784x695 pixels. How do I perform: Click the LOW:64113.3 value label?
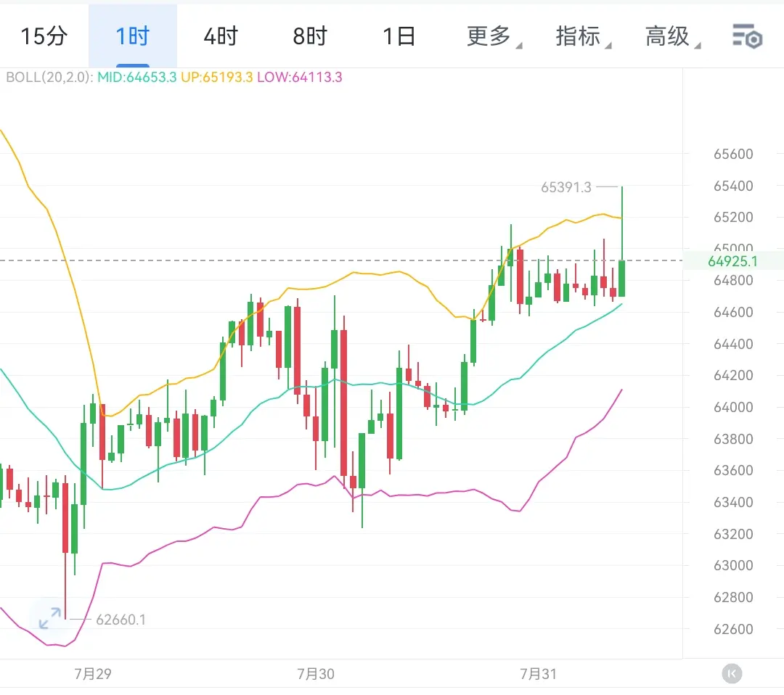coord(300,78)
